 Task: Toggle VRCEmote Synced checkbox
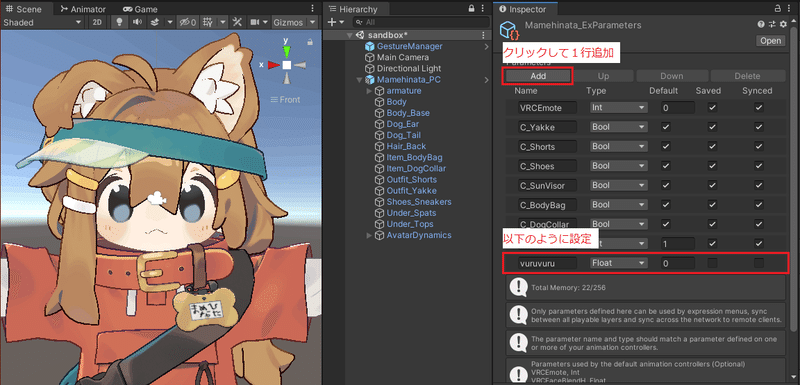(759, 108)
